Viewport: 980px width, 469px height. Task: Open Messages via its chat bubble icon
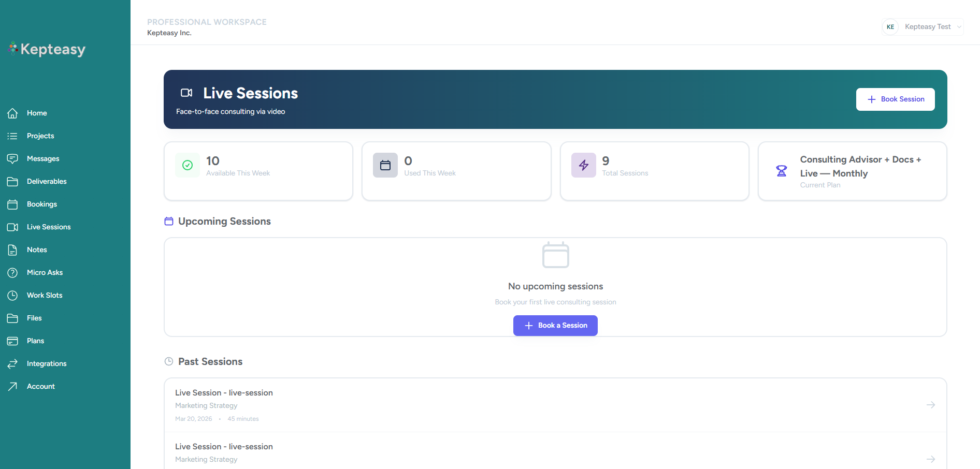(12, 158)
